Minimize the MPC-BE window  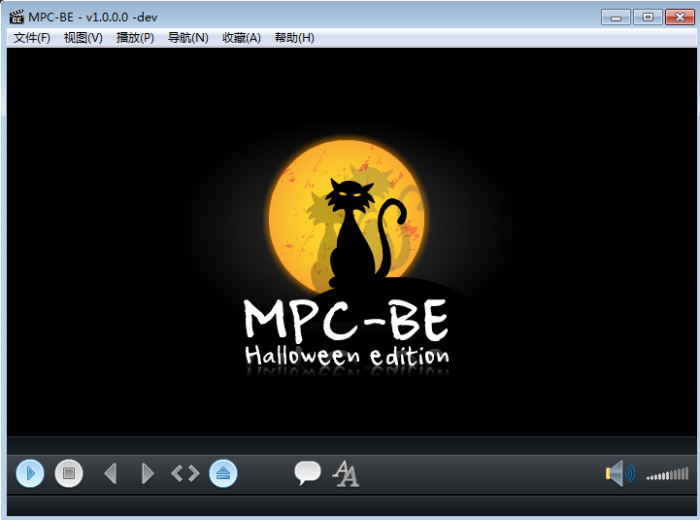click(616, 17)
